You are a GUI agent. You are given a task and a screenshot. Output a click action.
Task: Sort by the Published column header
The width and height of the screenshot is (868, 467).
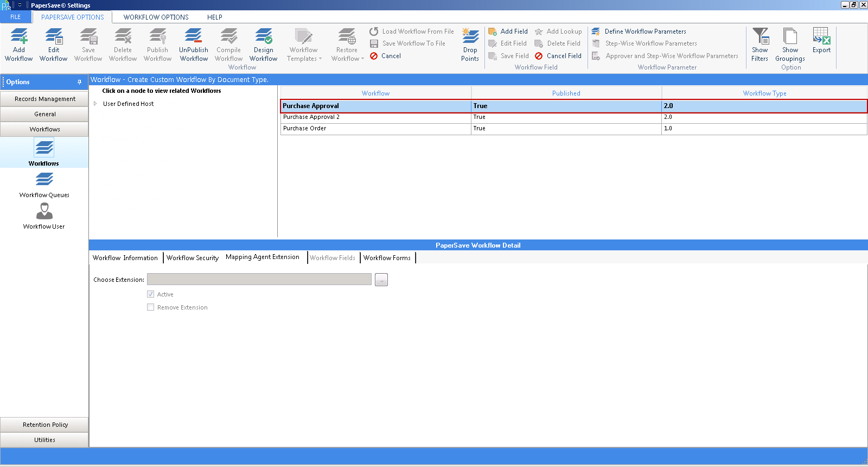point(566,93)
